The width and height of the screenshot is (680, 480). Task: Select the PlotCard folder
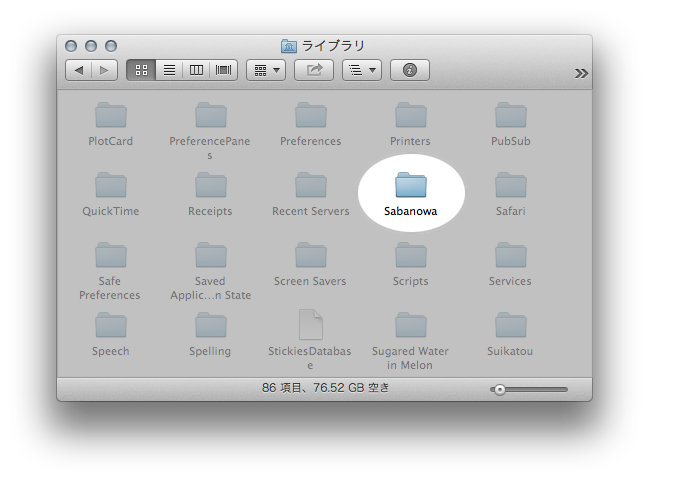tap(111, 115)
